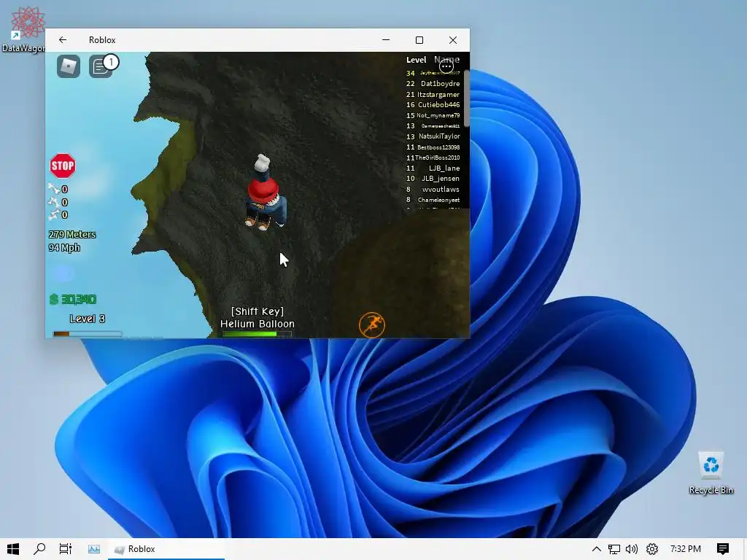Image resolution: width=747 pixels, height=560 pixels.
Task: Click the Helium Balloon green progress bar
Action: 258,334
